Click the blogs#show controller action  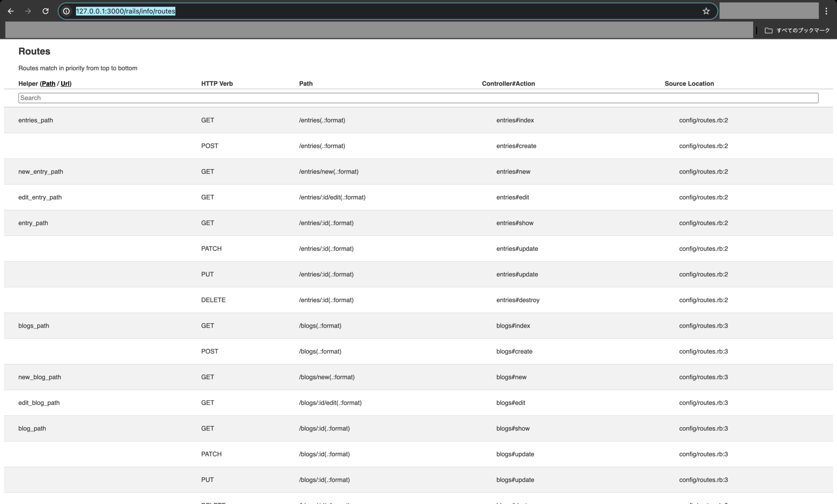(x=513, y=428)
